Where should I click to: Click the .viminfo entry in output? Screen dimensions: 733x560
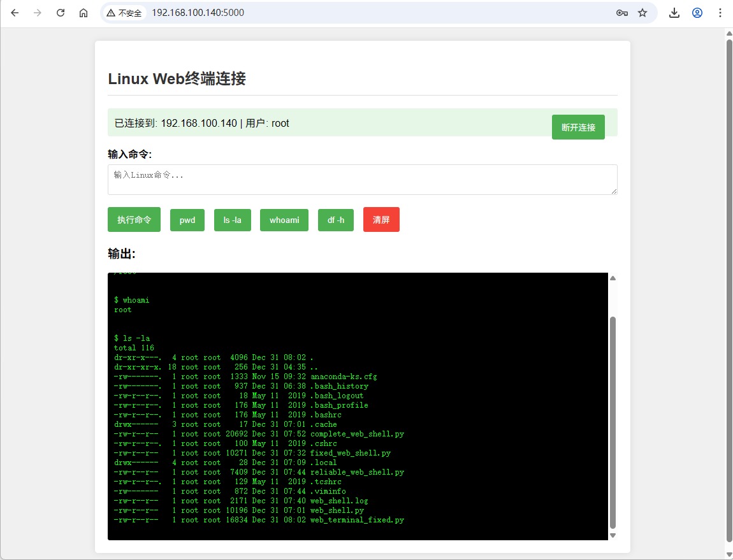point(328,491)
